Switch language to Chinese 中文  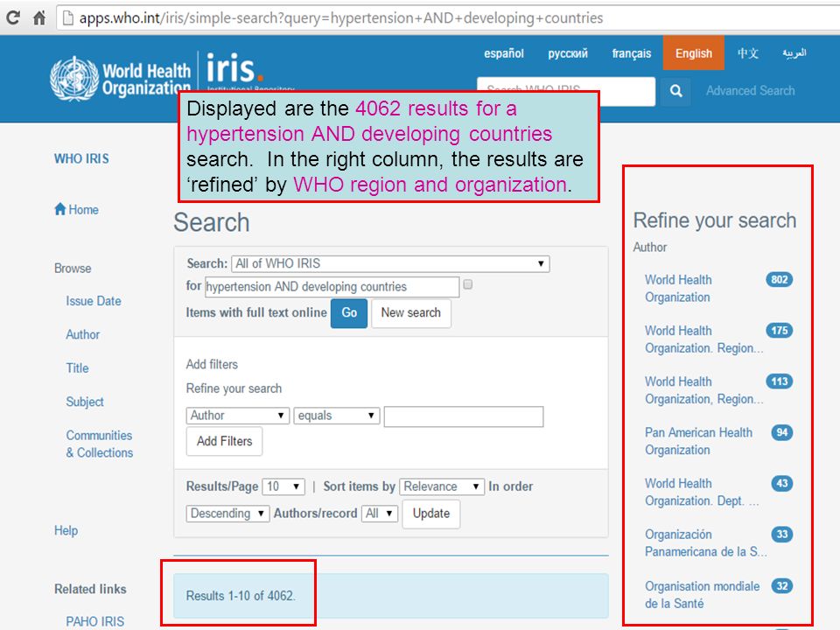pyautogui.click(x=748, y=53)
